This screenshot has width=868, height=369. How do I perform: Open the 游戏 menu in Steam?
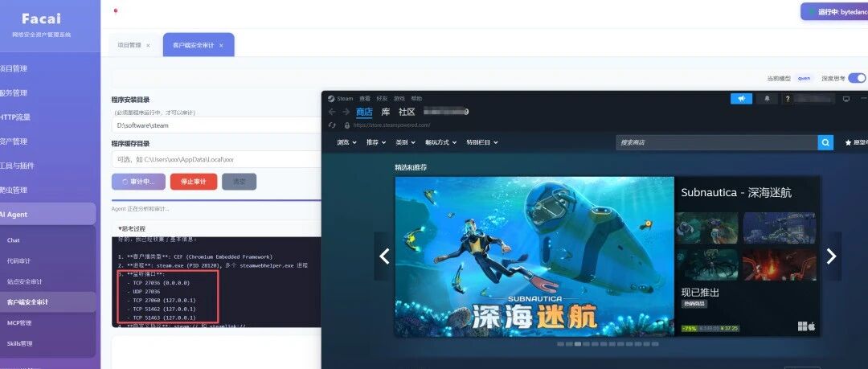pos(399,99)
